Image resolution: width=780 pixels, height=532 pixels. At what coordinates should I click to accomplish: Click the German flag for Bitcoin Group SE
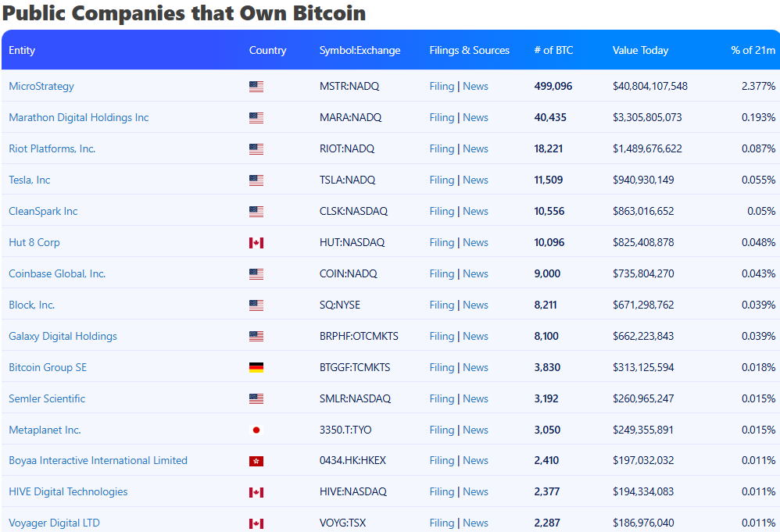coord(256,368)
